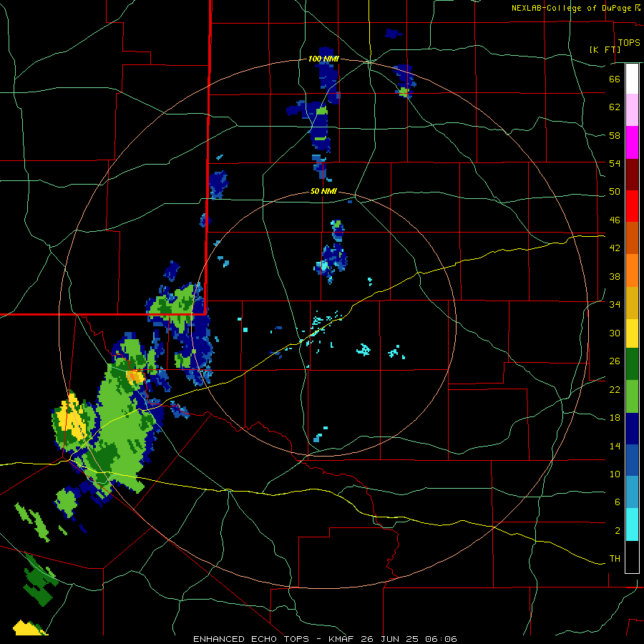Click the "50 NMI" range ring label

(323, 191)
